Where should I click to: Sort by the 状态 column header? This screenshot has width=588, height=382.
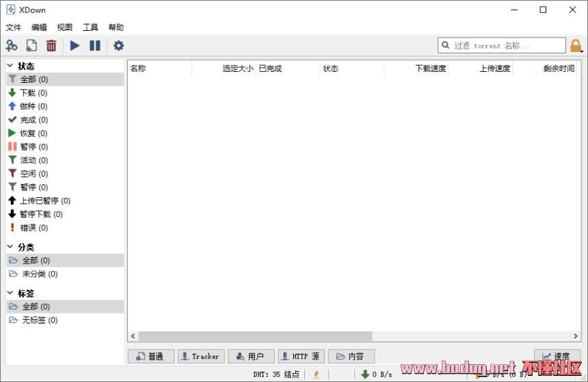pos(352,68)
